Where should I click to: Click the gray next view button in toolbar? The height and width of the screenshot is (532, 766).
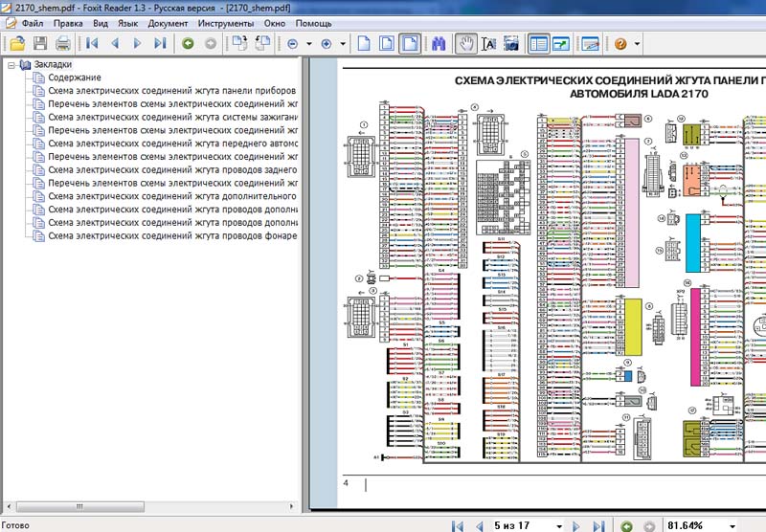[211, 44]
